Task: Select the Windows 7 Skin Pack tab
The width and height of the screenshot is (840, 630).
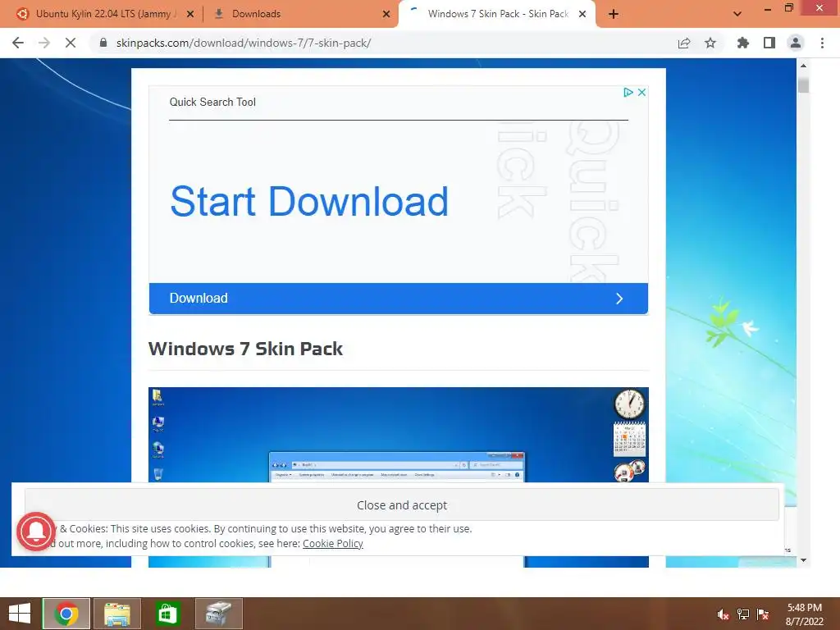Action: (497, 14)
